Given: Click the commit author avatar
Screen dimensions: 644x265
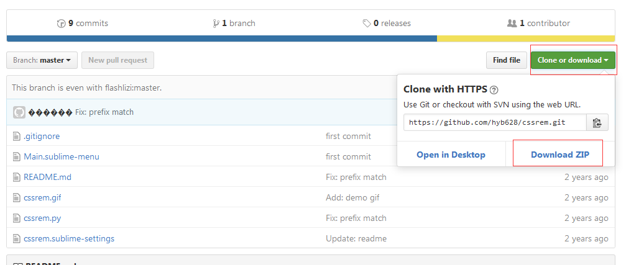Looking at the screenshot, I should click(19, 112).
